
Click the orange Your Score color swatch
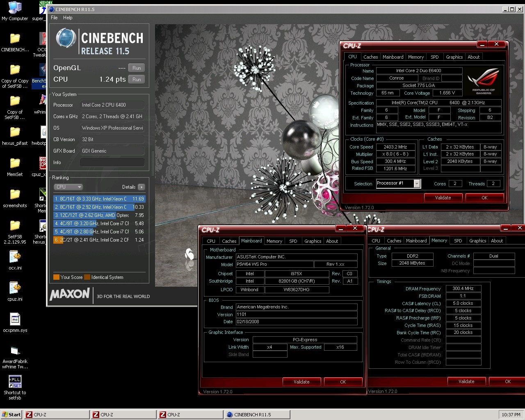click(56, 277)
